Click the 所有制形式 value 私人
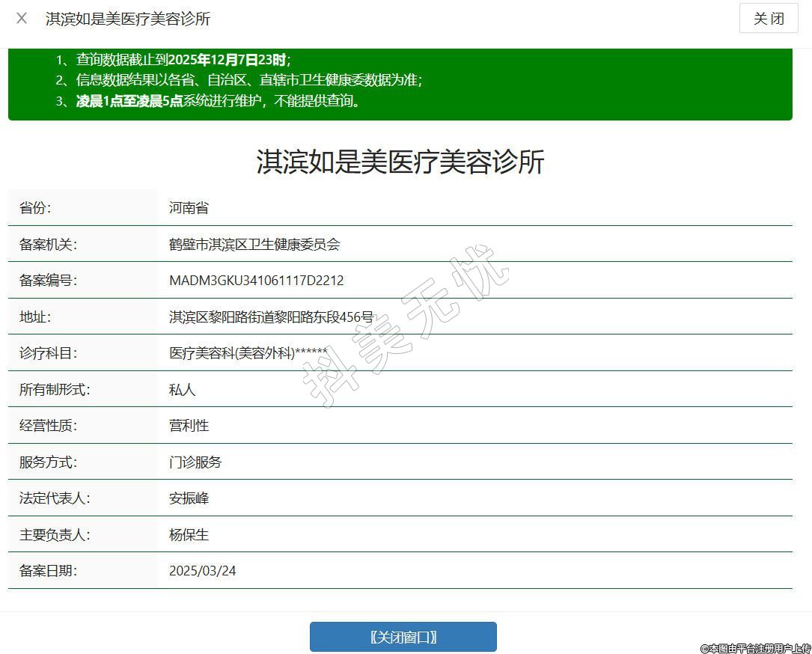This screenshot has width=812, height=654. (182, 390)
